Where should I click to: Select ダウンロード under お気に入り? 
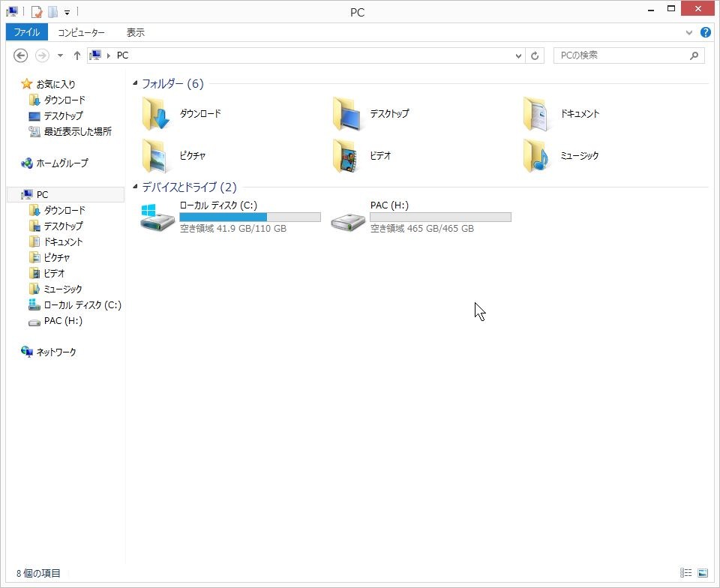[57, 100]
